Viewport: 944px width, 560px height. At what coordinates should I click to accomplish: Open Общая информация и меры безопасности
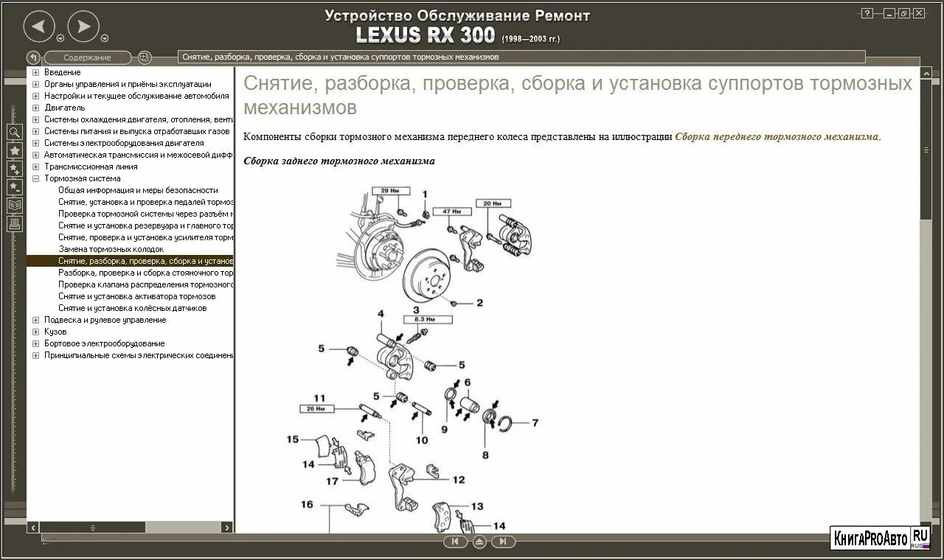138,190
